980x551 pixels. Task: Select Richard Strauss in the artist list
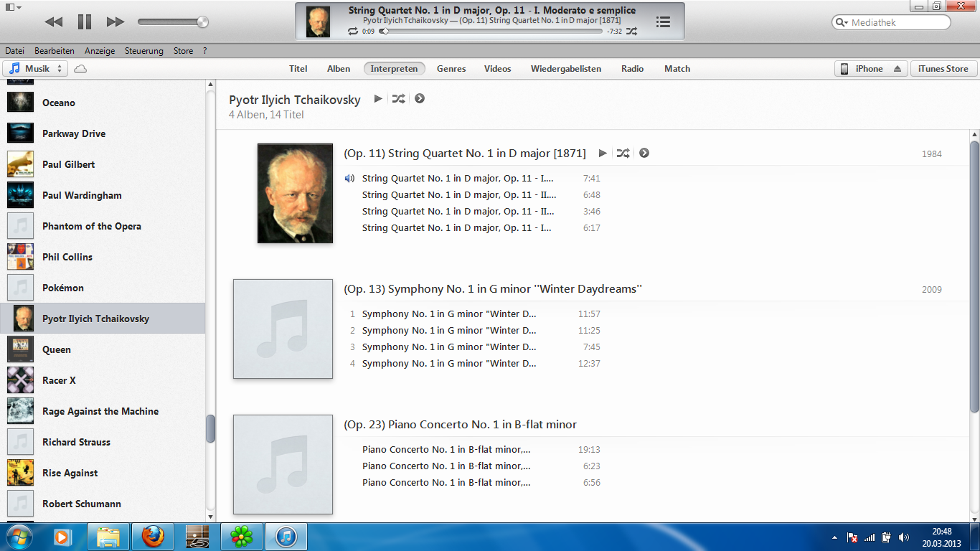pos(103,442)
